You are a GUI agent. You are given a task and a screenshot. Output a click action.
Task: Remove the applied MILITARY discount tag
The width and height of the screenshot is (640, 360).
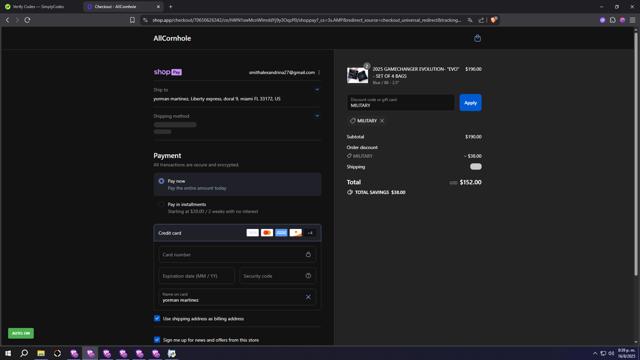pos(382,121)
